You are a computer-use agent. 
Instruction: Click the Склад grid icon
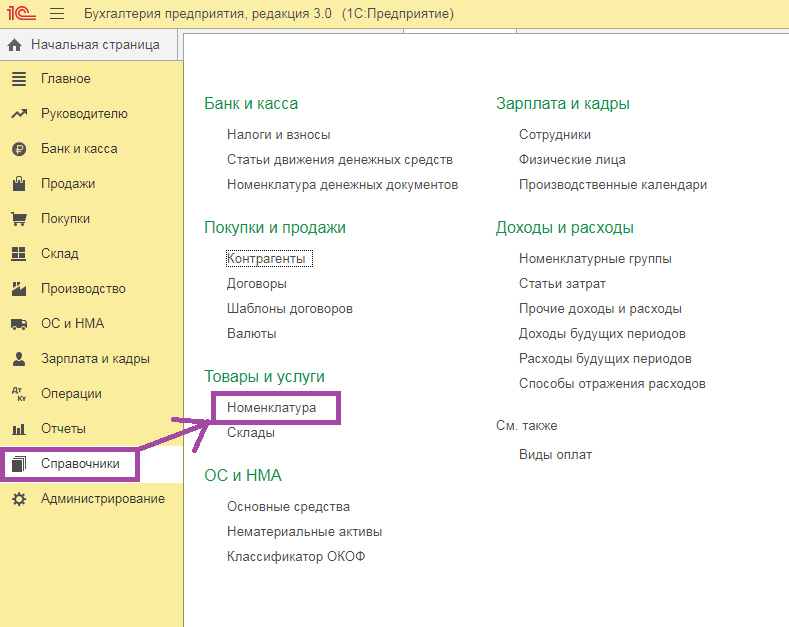(x=19, y=254)
